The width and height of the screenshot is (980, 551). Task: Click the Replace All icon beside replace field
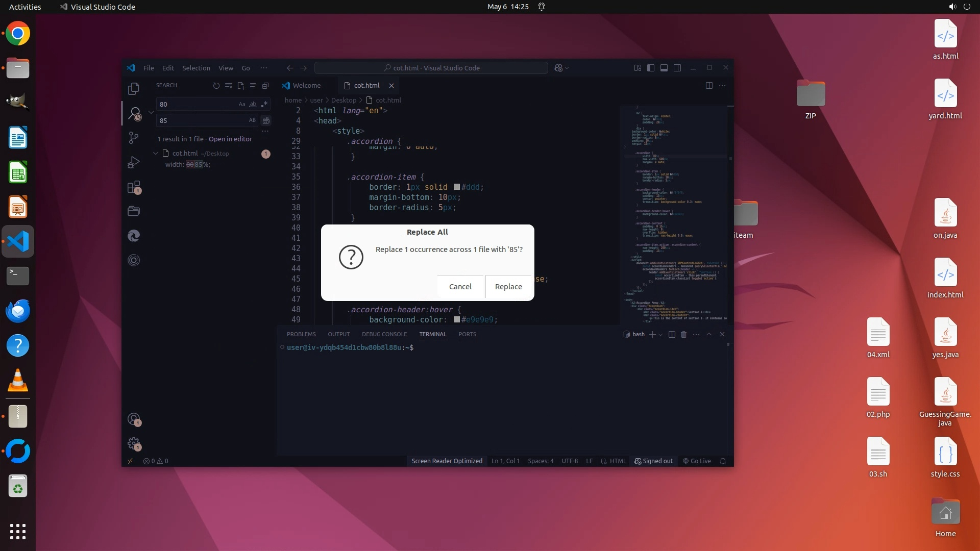click(266, 120)
